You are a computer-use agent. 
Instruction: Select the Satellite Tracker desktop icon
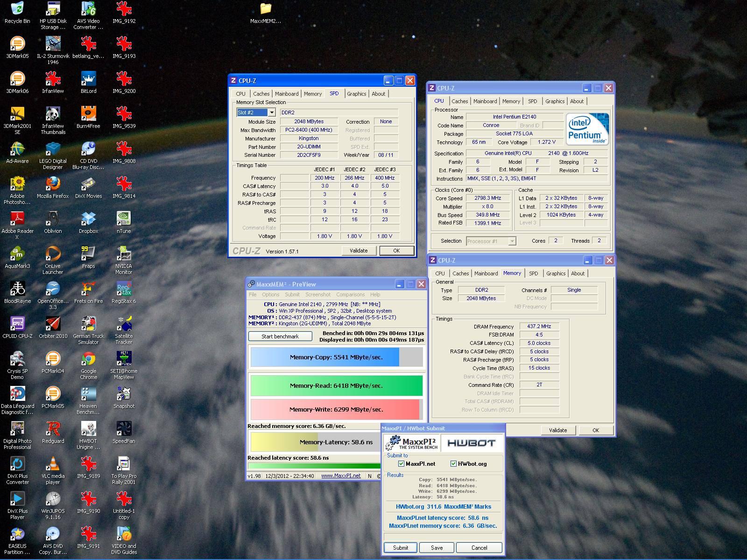(124, 330)
